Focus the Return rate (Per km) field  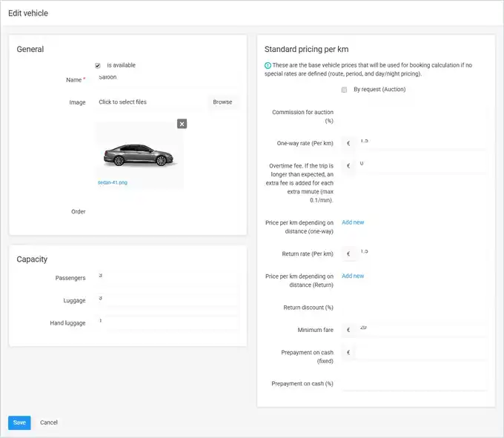click(x=422, y=254)
